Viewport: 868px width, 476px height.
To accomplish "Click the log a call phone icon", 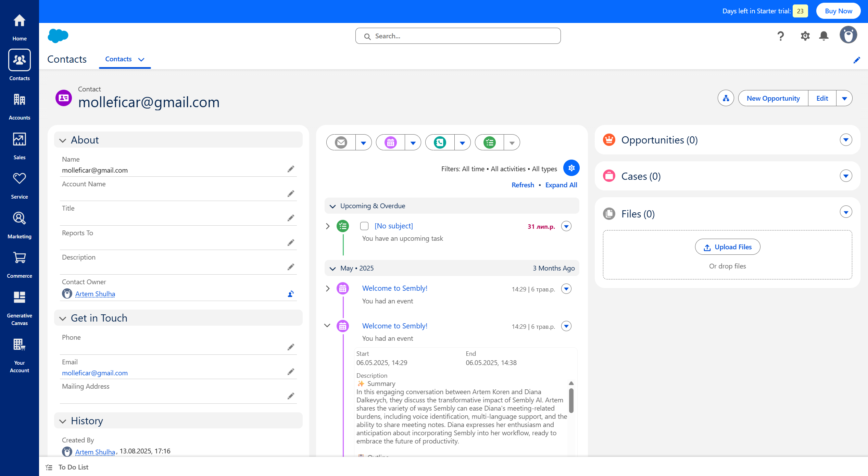I will (x=440, y=142).
